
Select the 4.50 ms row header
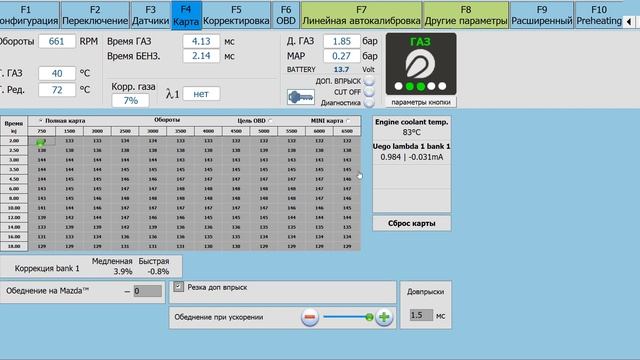(x=14, y=179)
